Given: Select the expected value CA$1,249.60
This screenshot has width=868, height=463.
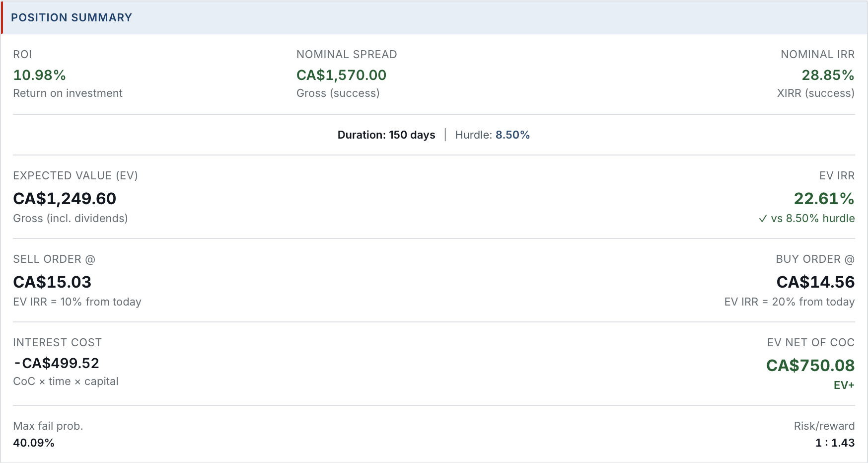Looking at the screenshot, I should tap(65, 199).
